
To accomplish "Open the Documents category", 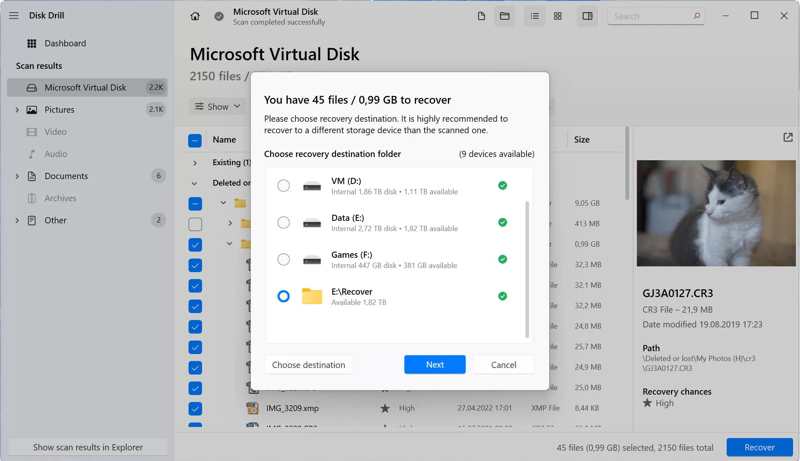I will 87,176.
